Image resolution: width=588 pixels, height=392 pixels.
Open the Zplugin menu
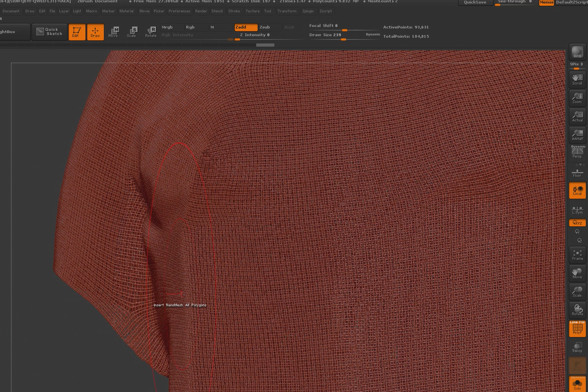[x=308, y=11]
